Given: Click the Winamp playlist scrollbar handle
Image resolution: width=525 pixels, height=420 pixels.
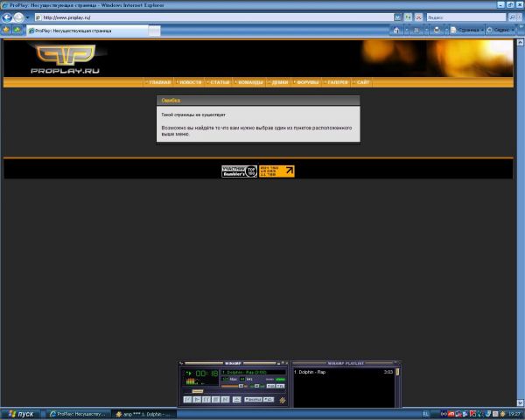Looking at the screenshot, I should tap(397, 372).
